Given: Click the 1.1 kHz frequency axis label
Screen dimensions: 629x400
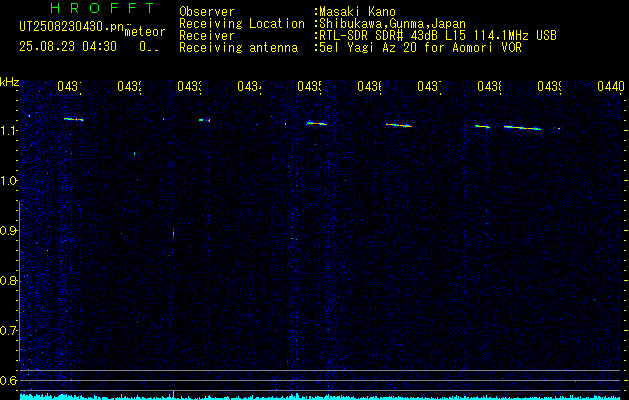Looking at the screenshot, I should pyautogui.click(x=9, y=130).
